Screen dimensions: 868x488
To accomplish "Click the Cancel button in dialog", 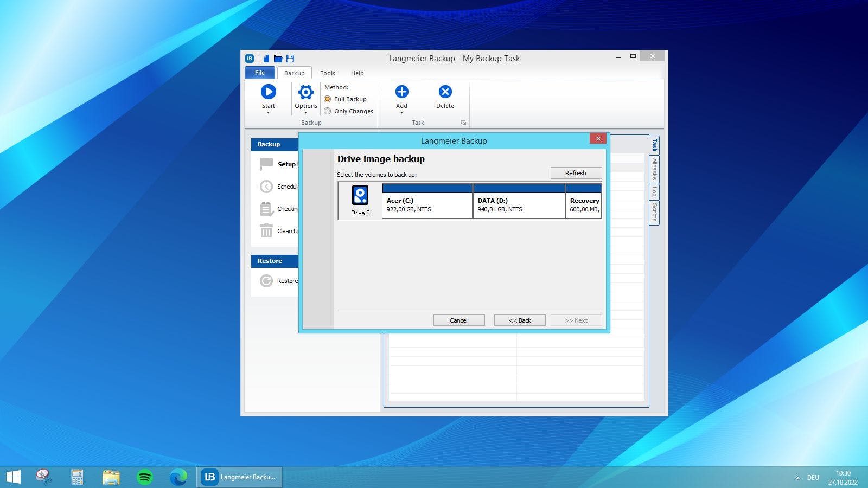I will [x=458, y=320].
